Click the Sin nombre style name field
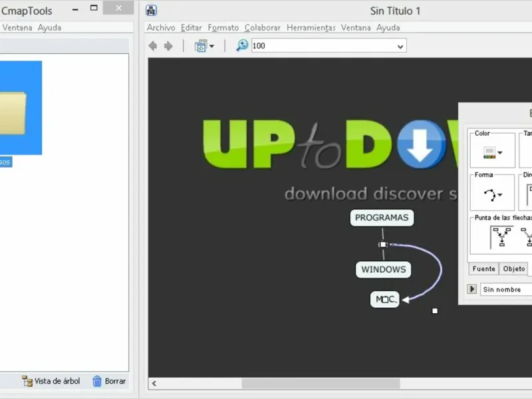This screenshot has height=399, width=532. (506, 289)
